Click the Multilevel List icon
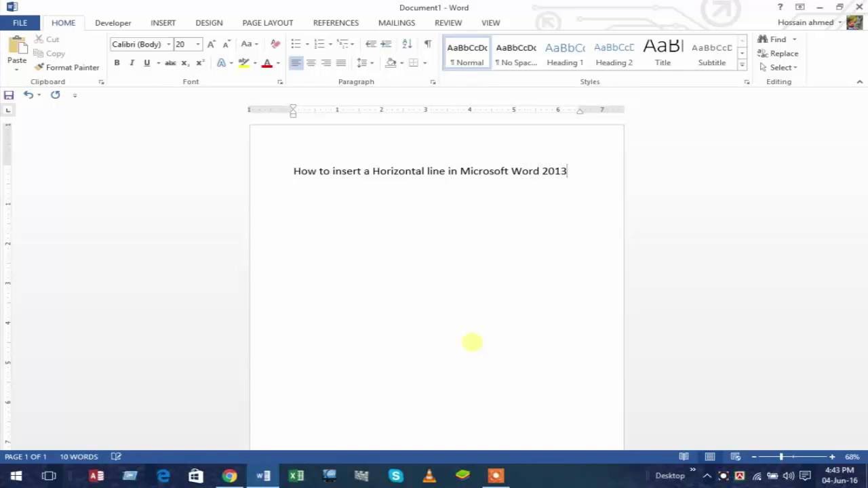This screenshot has height=488, width=868. [343, 44]
